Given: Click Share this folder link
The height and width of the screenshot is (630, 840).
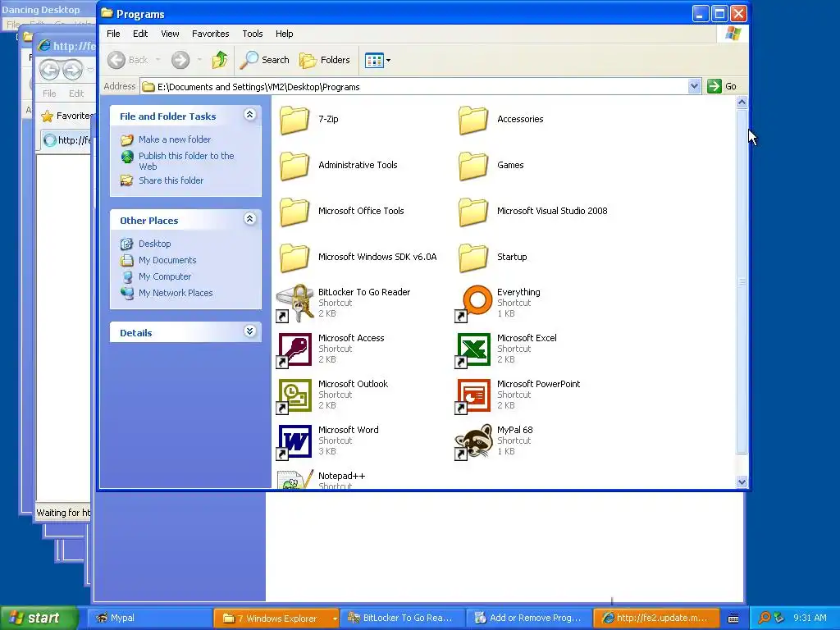Looking at the screenshot, I should 171,180.
